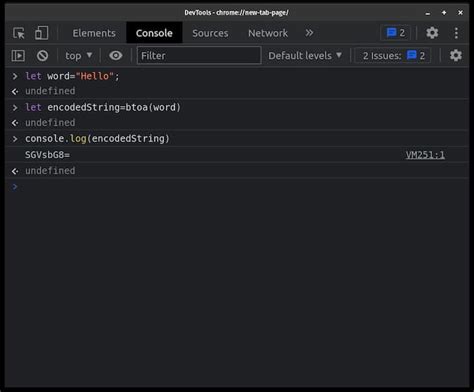Open the Default levels dropdown

point(305,56)
